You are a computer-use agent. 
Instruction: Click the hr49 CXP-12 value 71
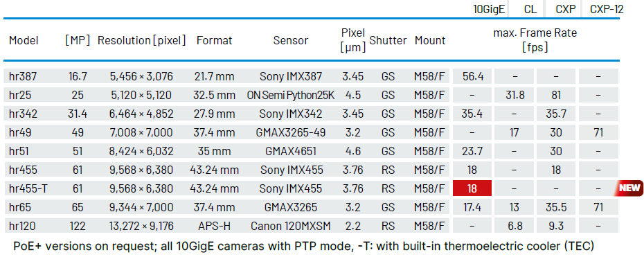click(x=598, y=132)
